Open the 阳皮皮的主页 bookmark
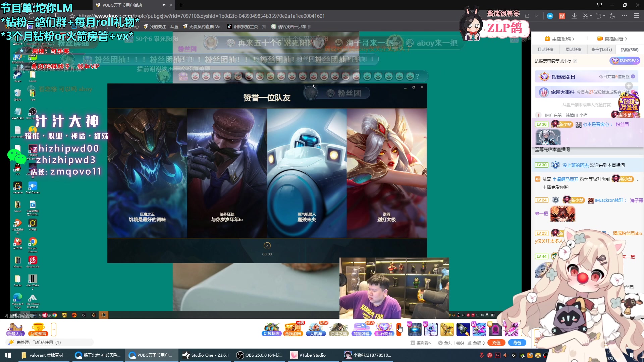Image resolution: width=644 pixels, height=362 pixels. click(x=246, y=26)
